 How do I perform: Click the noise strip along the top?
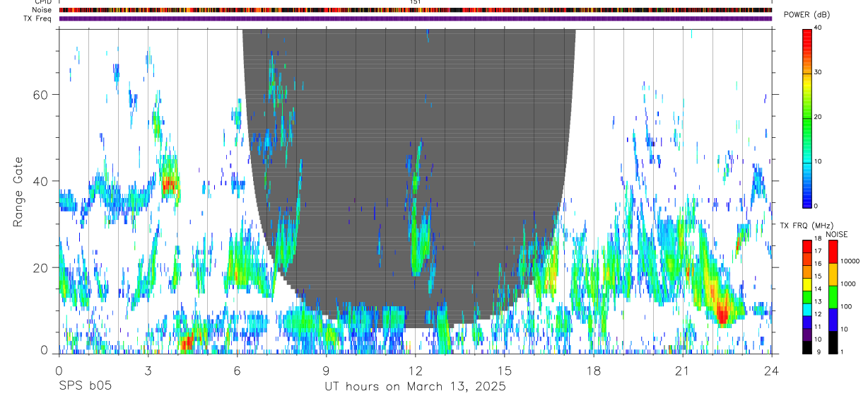point(415,10)
